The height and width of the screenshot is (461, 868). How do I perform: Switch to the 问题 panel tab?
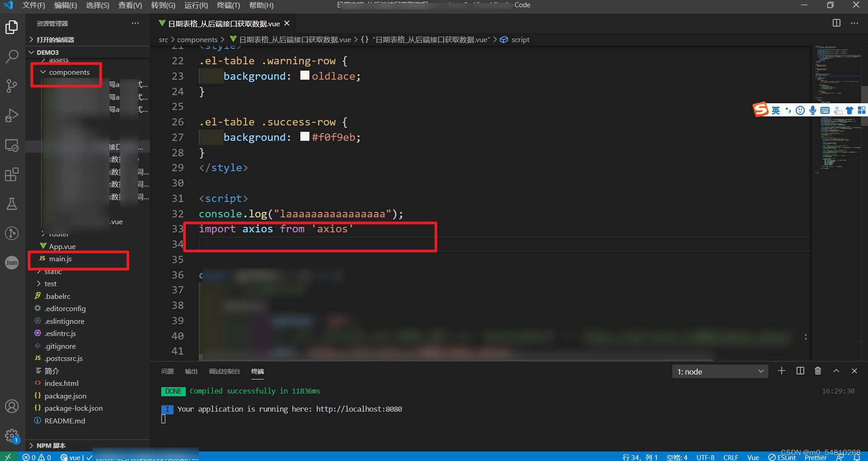click(x=168, y=371)
